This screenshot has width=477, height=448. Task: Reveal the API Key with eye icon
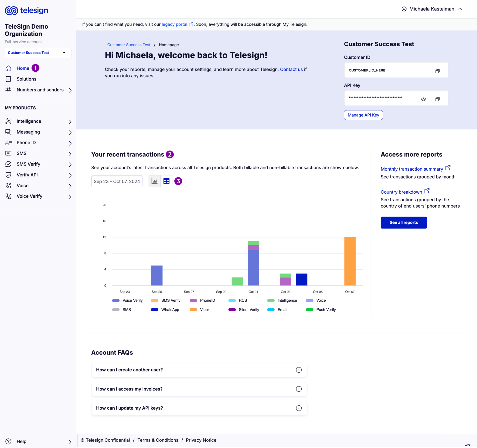coord(423,99)
